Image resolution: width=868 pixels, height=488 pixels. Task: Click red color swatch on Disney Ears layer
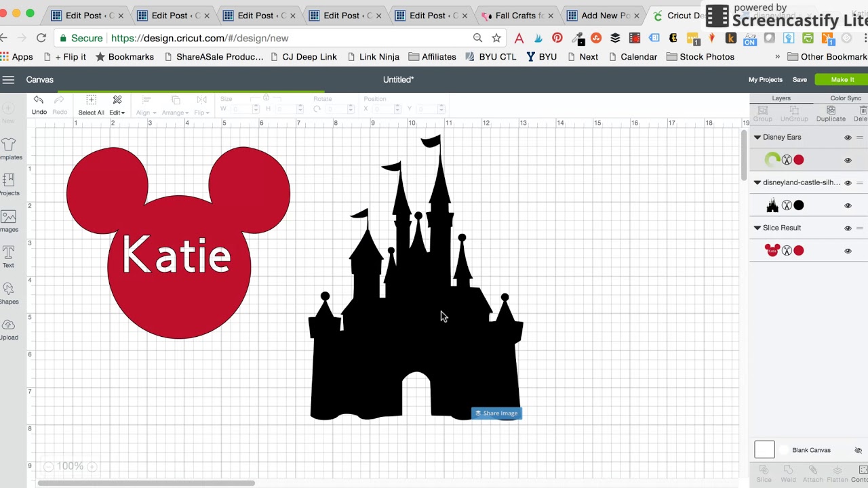pyautogui.click(x=799, y=160)
